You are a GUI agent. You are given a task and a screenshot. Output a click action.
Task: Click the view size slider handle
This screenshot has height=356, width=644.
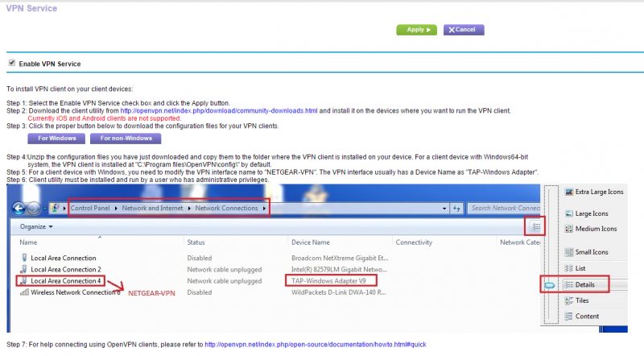tap(550, 284)
